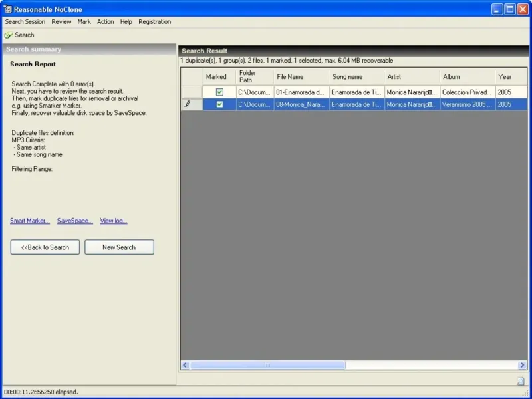Click the Reasonable NoClone title bar icon
Image resolution: width=532 pixels, height=399 pixels.
[x=7, y=9]
